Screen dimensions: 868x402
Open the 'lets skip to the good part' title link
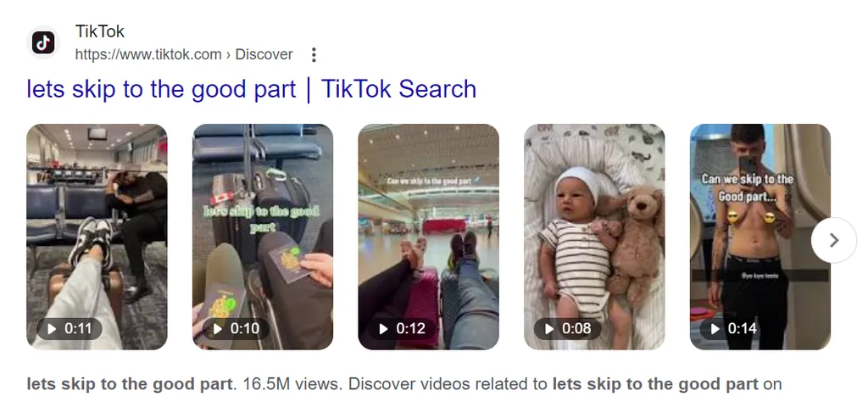251,89
